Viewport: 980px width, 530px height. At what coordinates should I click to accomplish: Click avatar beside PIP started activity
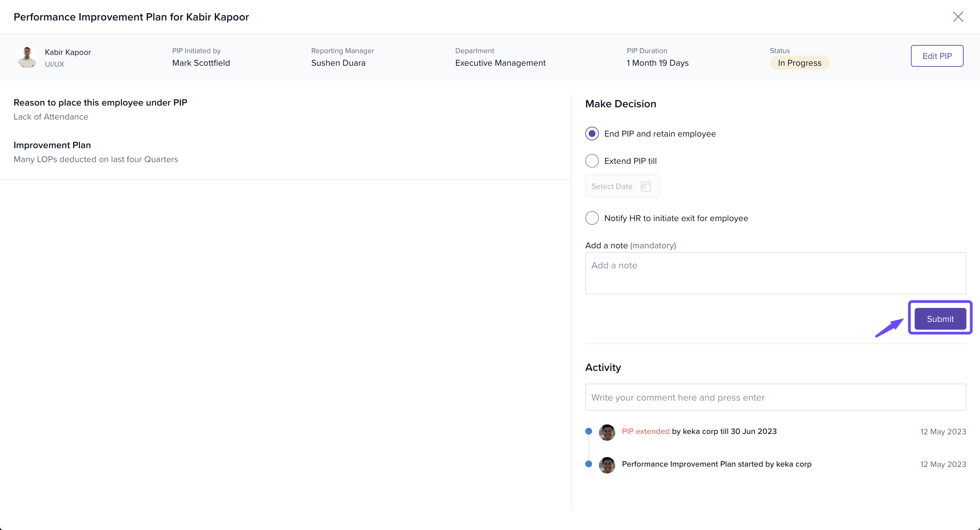[x=607, y=465]
